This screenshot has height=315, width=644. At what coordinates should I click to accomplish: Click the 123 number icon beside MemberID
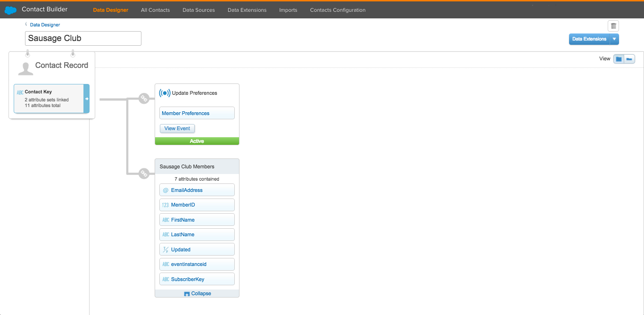[x=165, y=205]
